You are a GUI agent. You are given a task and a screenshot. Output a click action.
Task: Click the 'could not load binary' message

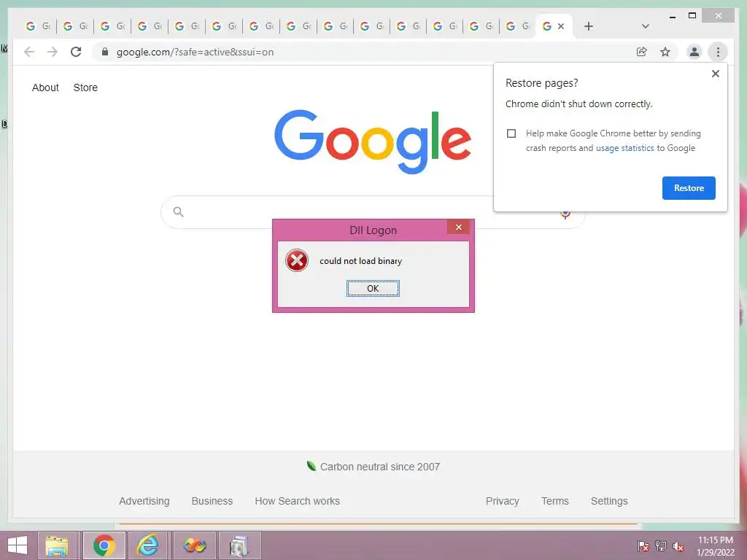[360, 261]
